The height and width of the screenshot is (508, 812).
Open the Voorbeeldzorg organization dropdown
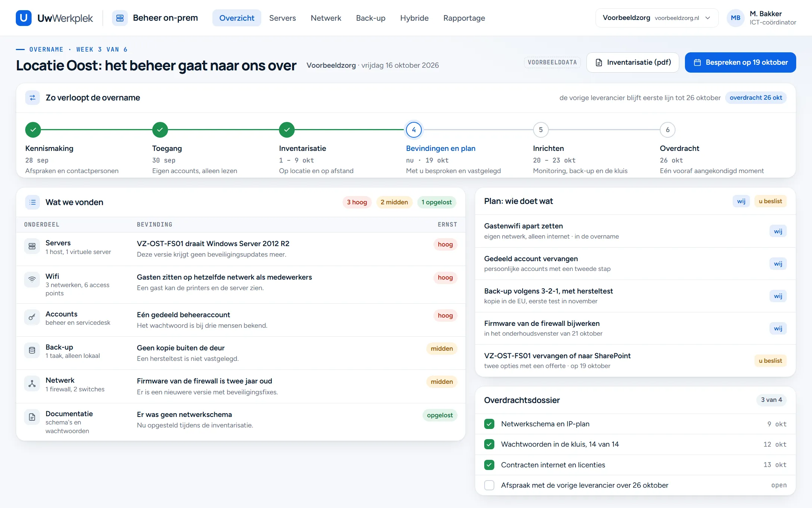[x=657, y=18]
